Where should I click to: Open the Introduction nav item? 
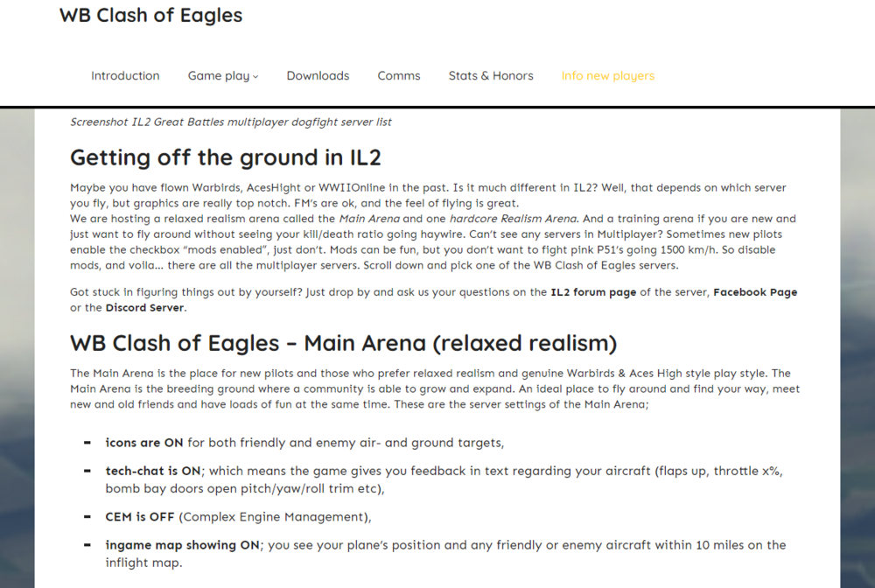pyautogui.click(x=125, y=76)
